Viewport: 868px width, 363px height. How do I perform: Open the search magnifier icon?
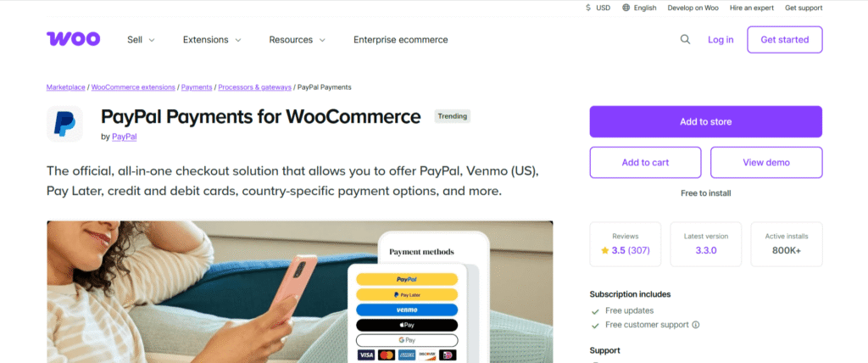[685, 39]
